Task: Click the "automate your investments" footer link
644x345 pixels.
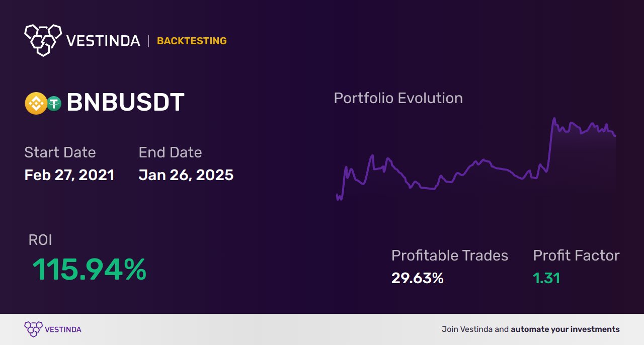Action: point(565,329)
